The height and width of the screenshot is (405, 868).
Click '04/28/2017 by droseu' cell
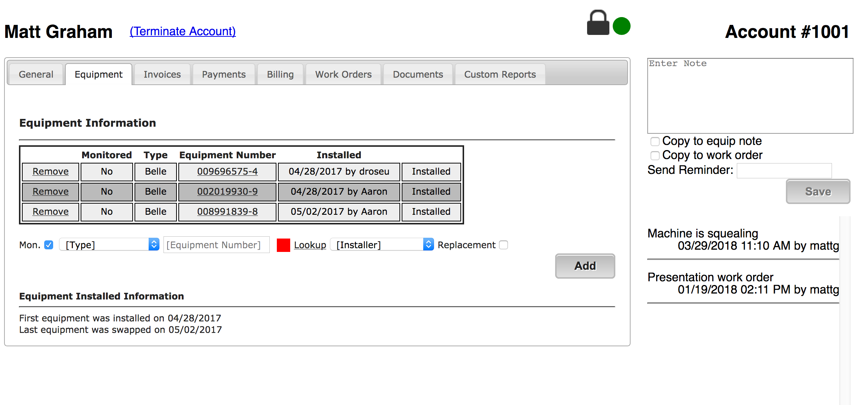coord(339,172)
